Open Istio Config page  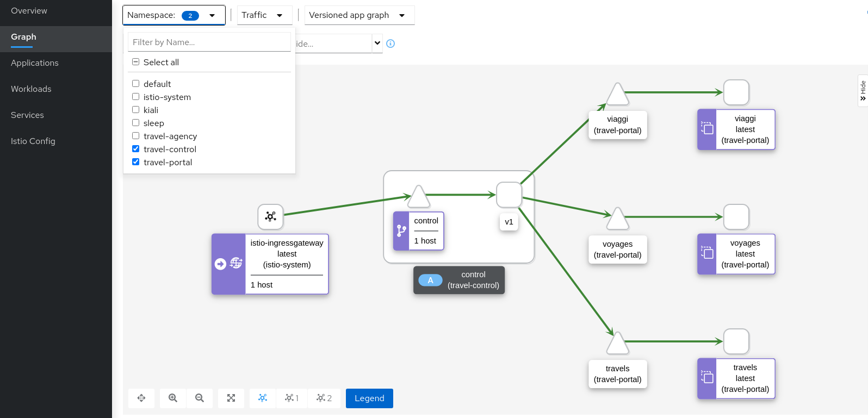(33, 141)
